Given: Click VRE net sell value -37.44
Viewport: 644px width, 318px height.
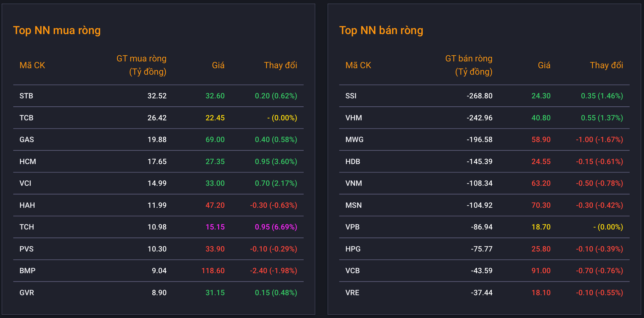Looking at the screenshot, I should coord(482,293).
